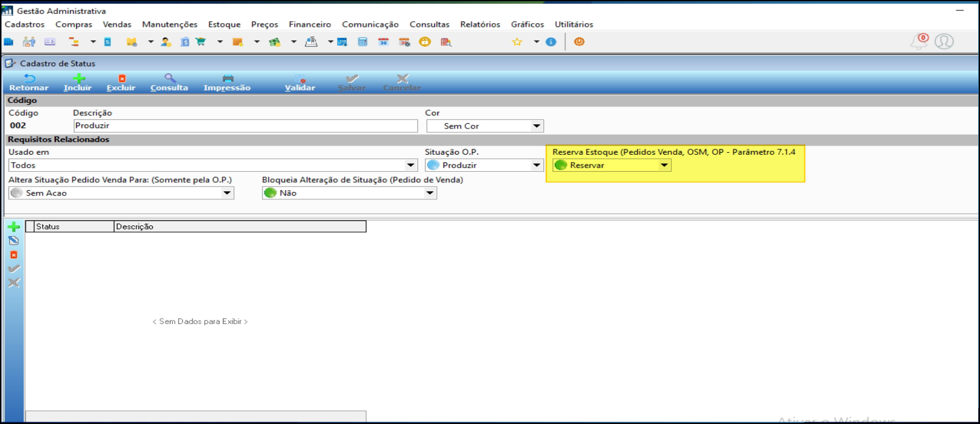Click the blue information icon
The image size is (980, 424).
551,41
